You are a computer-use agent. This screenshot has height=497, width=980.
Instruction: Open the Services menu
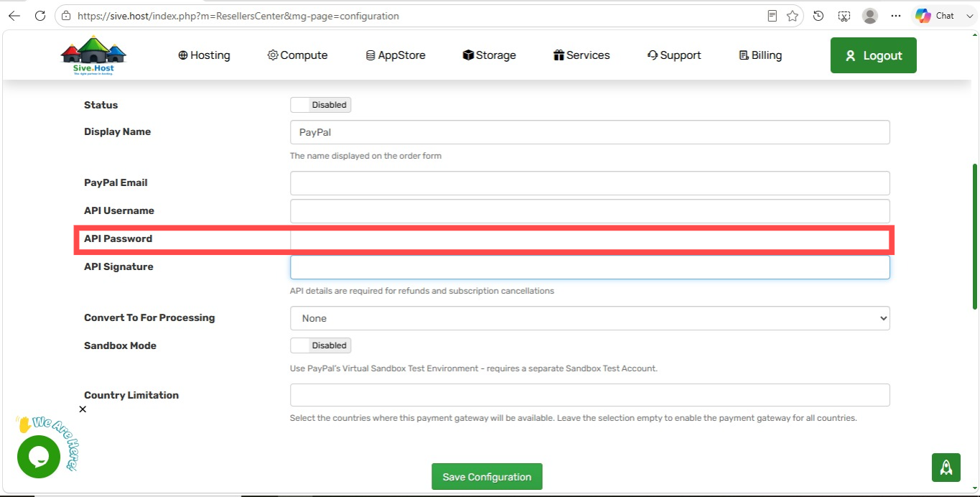[582, 55]
